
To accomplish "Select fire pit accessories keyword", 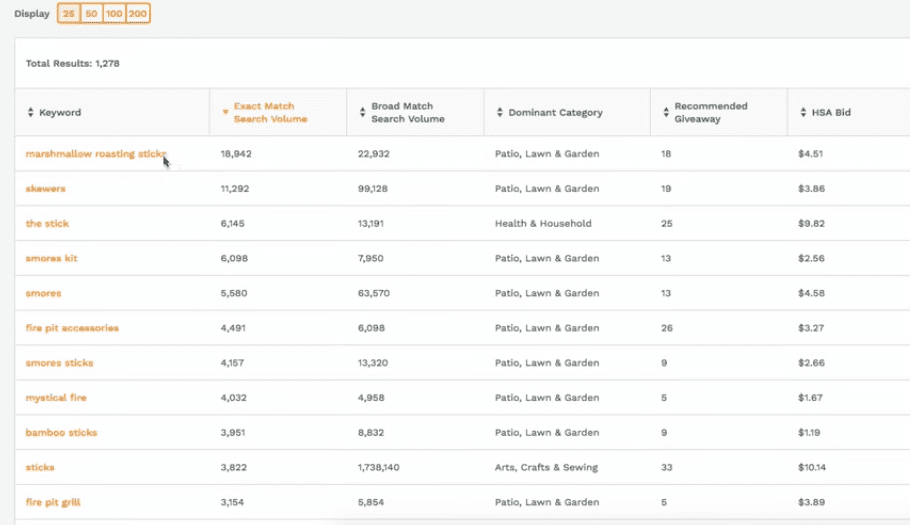I will point(72,328).
